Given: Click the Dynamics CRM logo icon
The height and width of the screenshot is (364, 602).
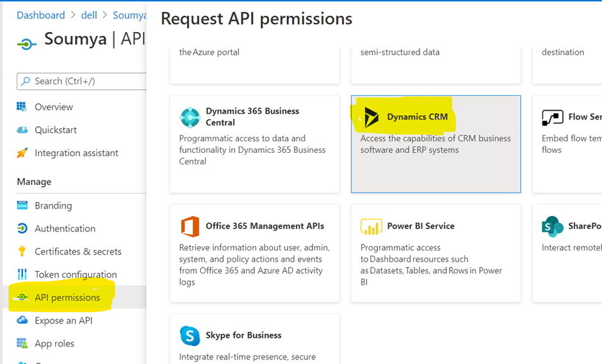Looking at the screenshot, I should pos(371,117).
